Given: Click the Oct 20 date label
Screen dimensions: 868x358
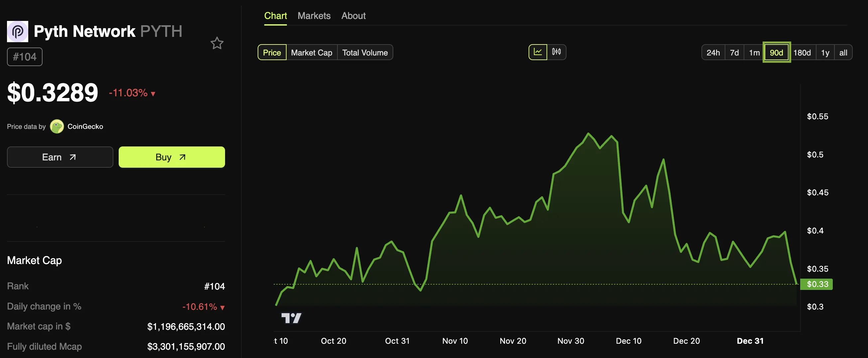Looking at the screenshot, I should tap(333, 341).
